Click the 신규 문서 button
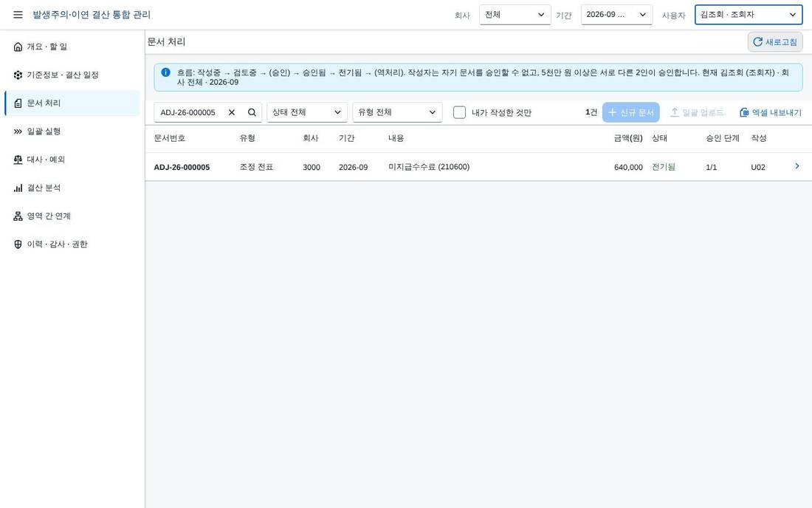This screenshot has width=812, height=508. tap(630, 112)
